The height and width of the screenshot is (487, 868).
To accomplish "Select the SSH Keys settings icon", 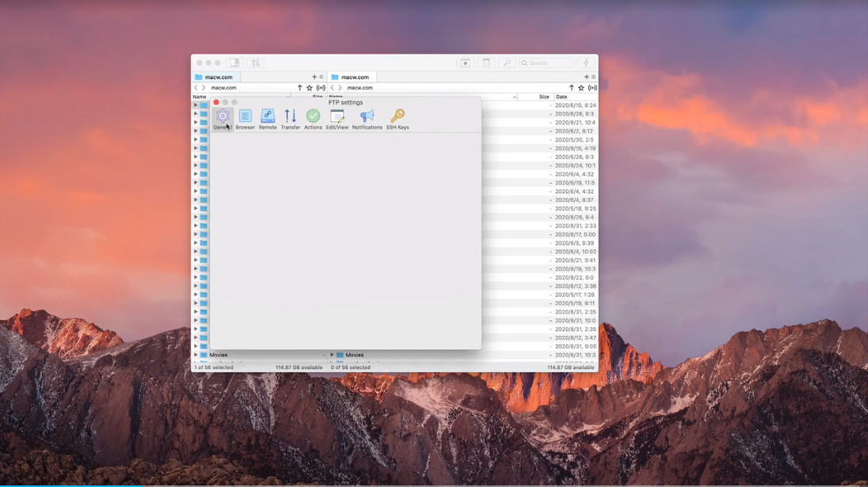I will 397,117.
